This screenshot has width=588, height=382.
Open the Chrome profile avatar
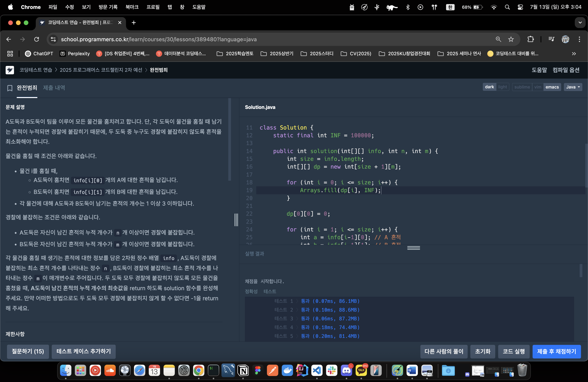565,39
